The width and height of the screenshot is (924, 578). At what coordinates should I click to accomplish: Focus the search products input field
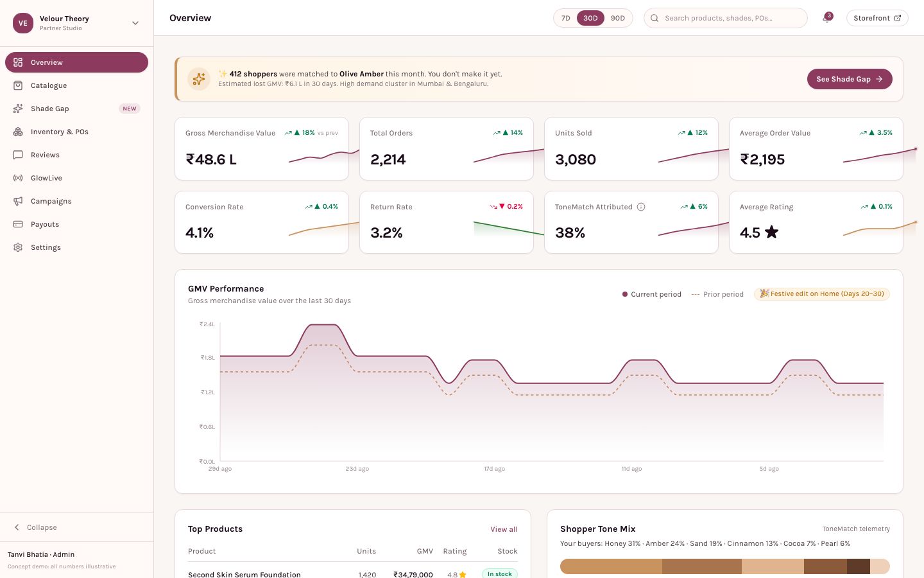tap(726, 18)
